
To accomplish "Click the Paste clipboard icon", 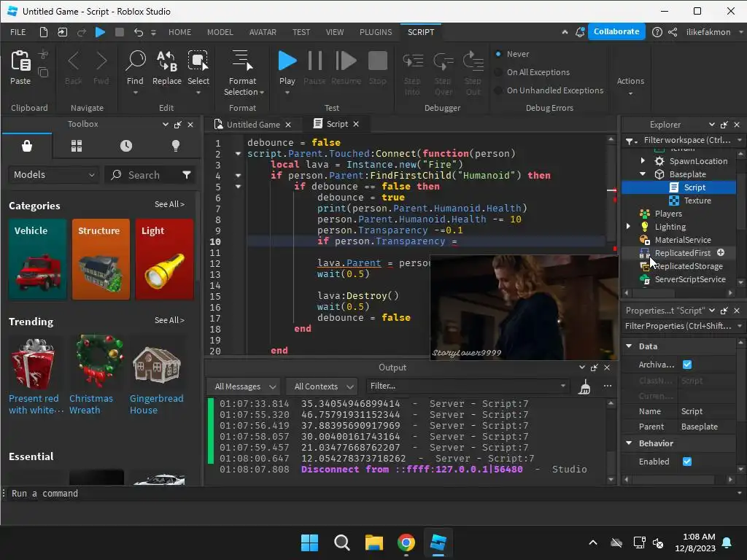I will 20,61.
